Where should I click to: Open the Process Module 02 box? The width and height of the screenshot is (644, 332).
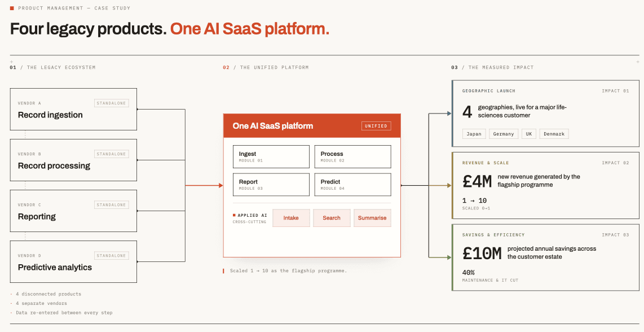tap(353, 157)
